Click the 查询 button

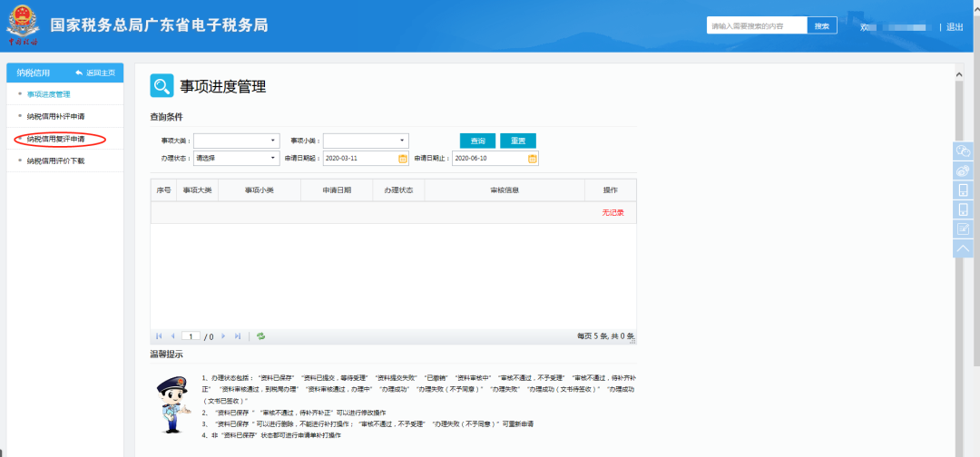(x=477, y=141)
